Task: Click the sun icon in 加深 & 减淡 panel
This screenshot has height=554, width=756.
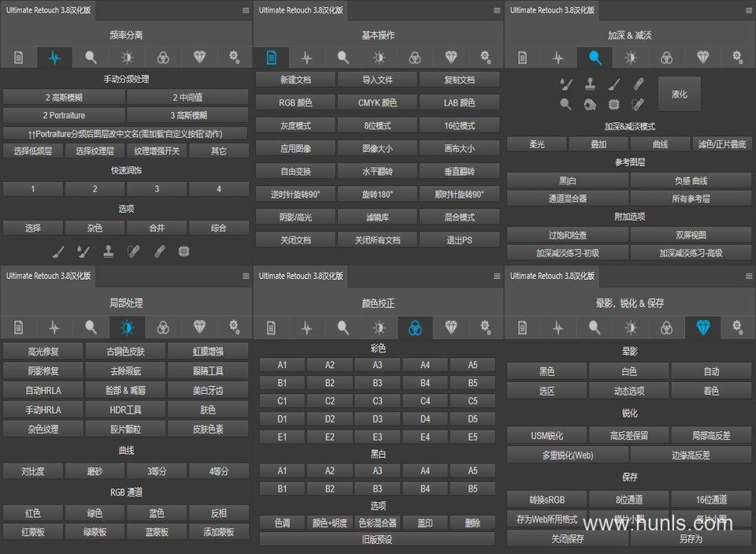Action: [x=630, y=58]
